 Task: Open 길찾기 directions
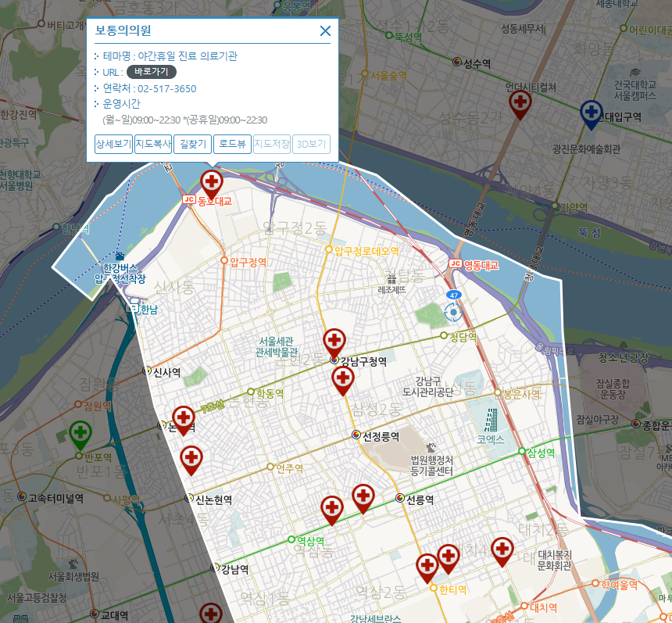pos(192,144)
